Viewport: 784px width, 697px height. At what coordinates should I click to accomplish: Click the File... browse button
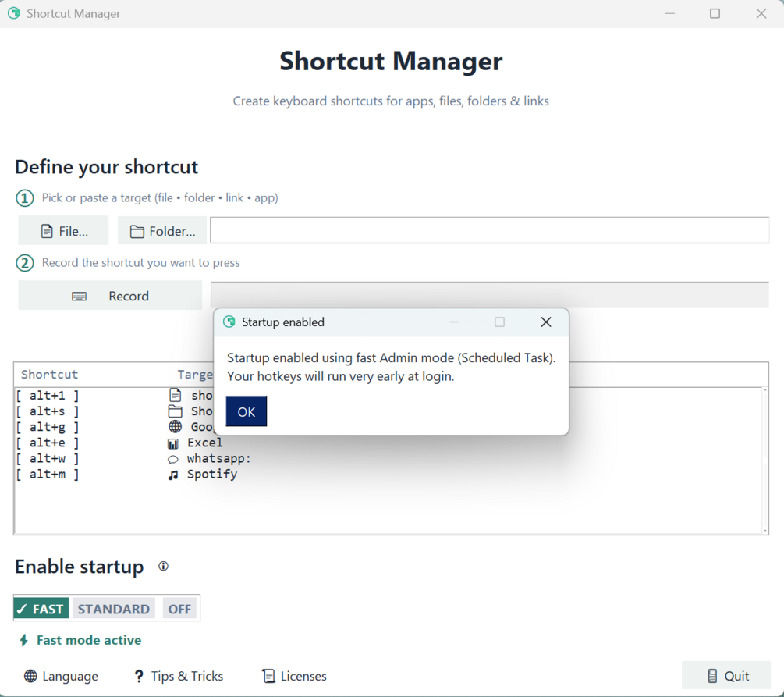coord(63,231)
